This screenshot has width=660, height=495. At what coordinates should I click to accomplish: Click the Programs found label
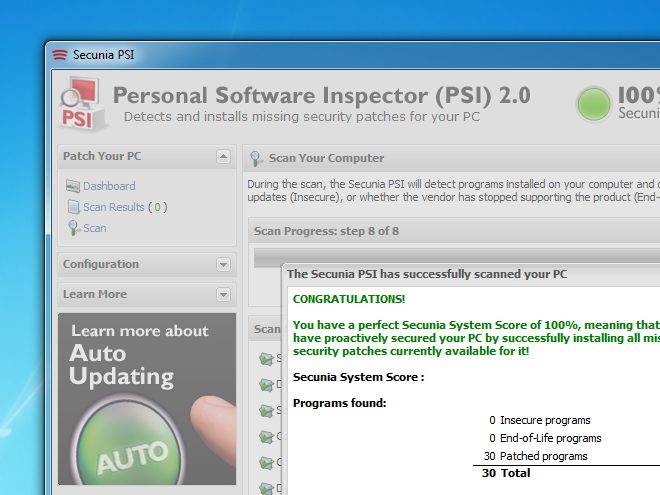[x=340, y=403]
